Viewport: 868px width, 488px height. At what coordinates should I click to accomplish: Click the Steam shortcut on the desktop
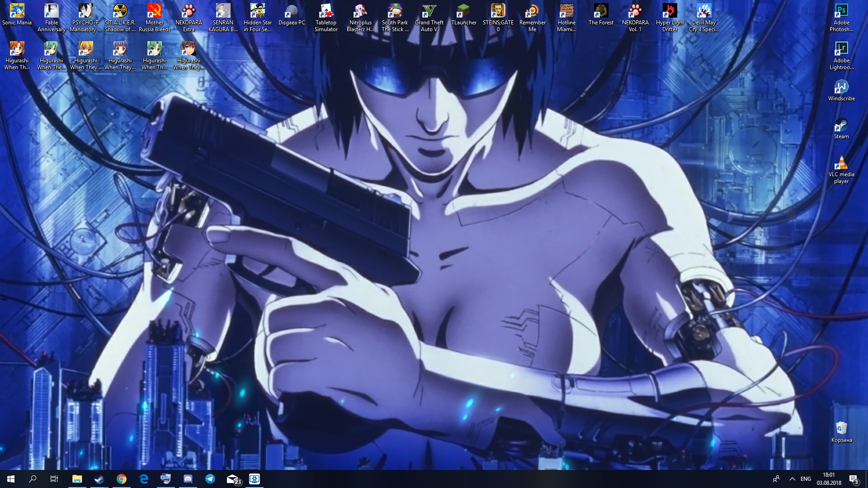pyautogui.click(x=841, y=128)
